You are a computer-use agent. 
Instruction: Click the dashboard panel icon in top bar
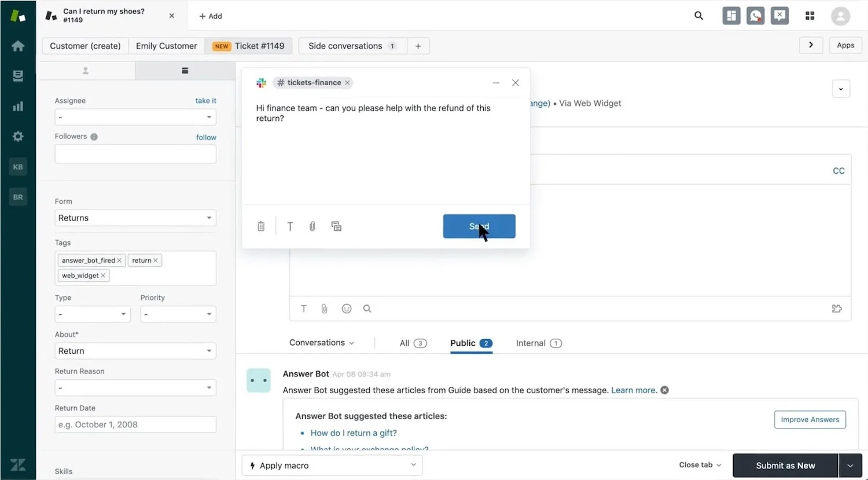point(731,16)
